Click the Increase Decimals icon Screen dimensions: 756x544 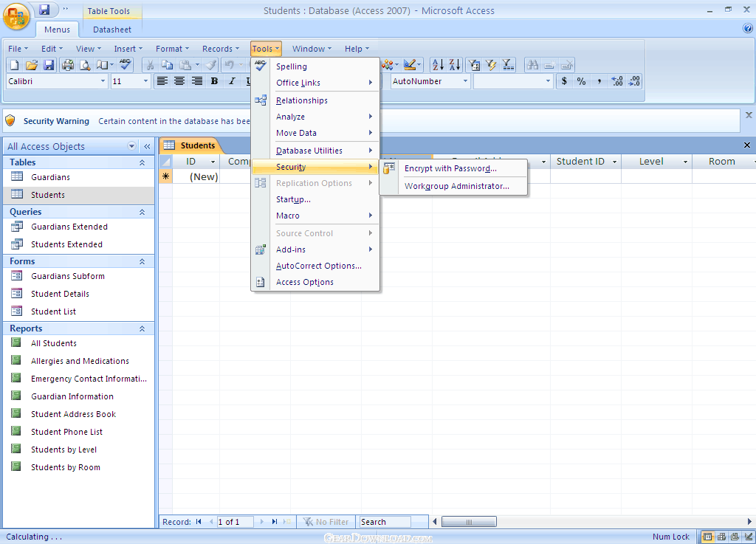pos(616,81)
